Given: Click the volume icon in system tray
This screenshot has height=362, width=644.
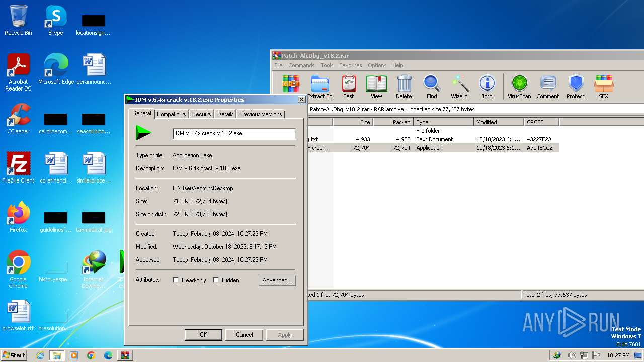Looking at the screenshot, I should coord(572,355).
